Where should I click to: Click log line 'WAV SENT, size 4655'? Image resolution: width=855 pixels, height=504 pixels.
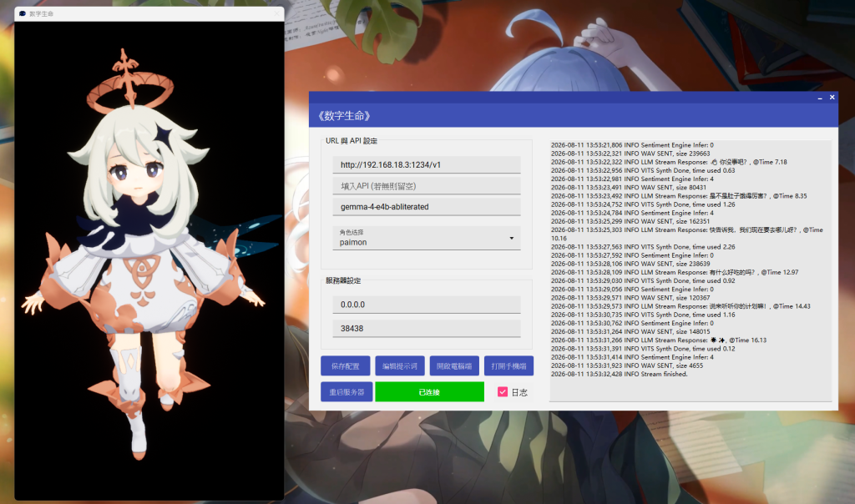[626, 365]
